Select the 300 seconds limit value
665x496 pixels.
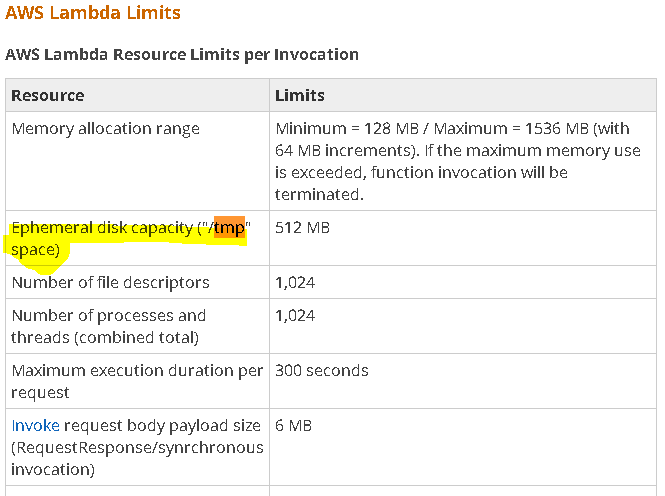click(322, 371)
